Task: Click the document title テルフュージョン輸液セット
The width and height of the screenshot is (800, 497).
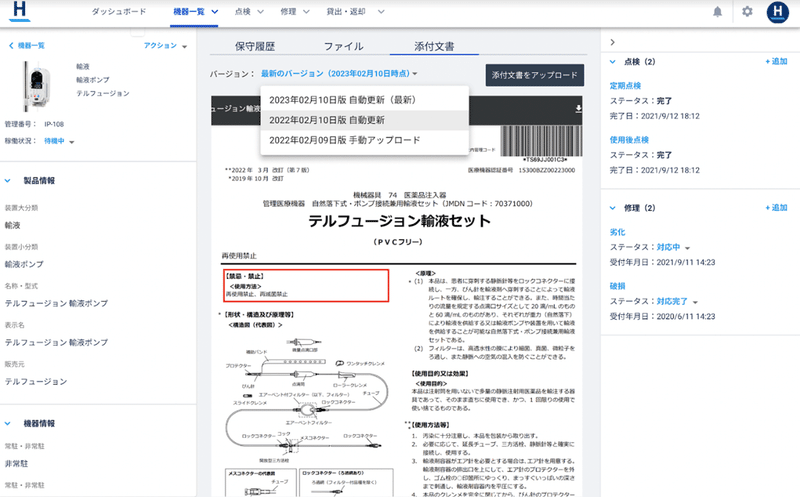Action: (x=399, y=221)
